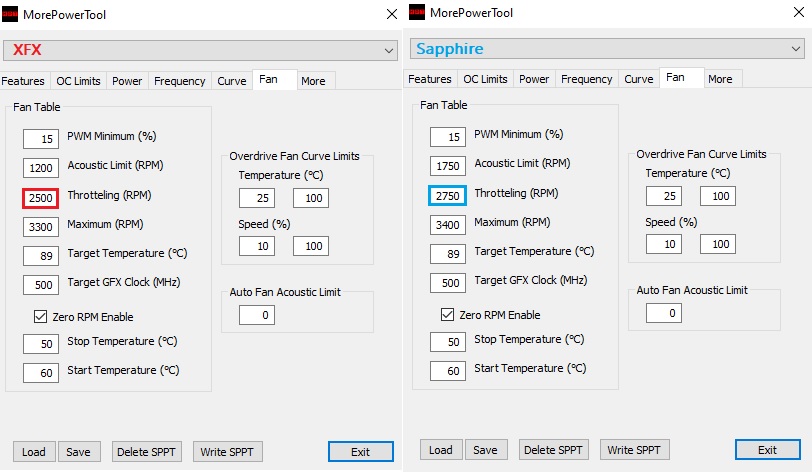Screen dimensions: 812x472
Task: Click Target GFX Clock field in XFX window
Action: (x=41, y=285)
